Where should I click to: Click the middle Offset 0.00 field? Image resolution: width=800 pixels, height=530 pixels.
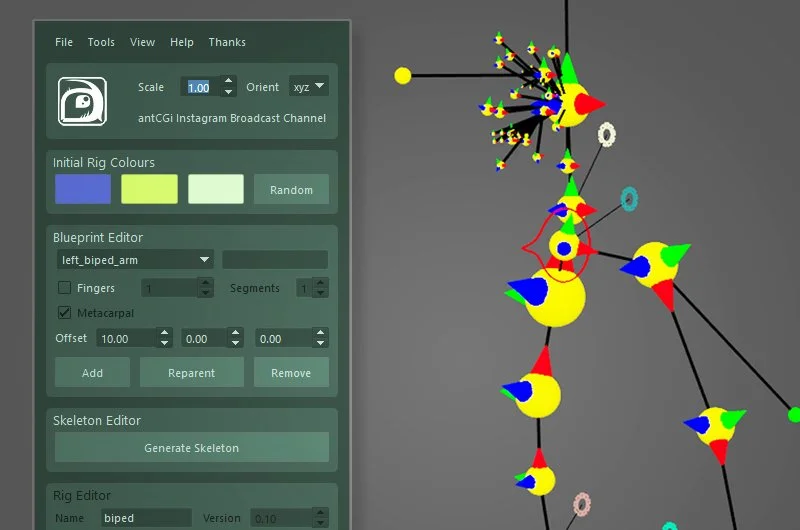coord(204,339)
